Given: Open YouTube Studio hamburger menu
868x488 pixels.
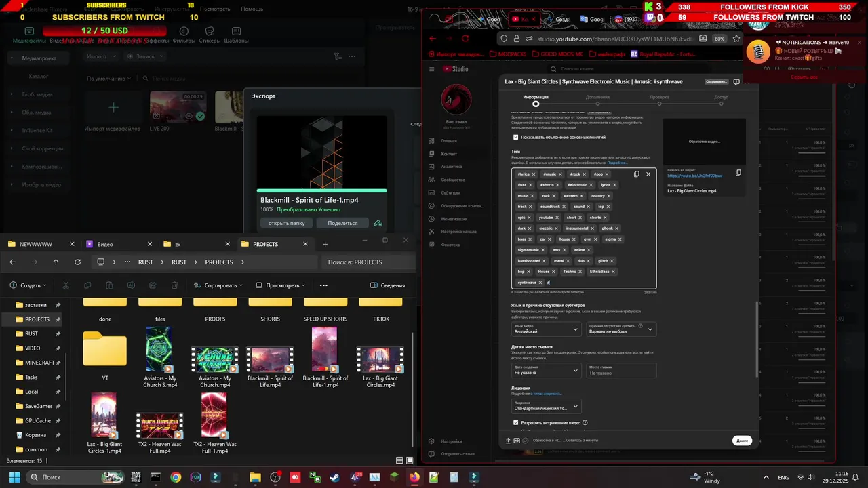Looking at the screenshot, I should [x=432, y=69].
